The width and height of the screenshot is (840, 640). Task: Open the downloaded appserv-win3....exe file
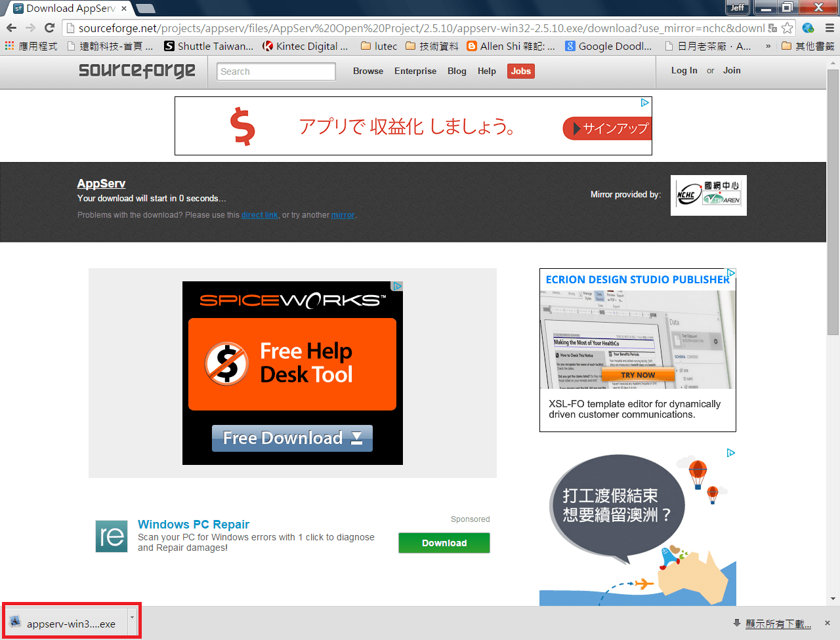coord(66,624)
